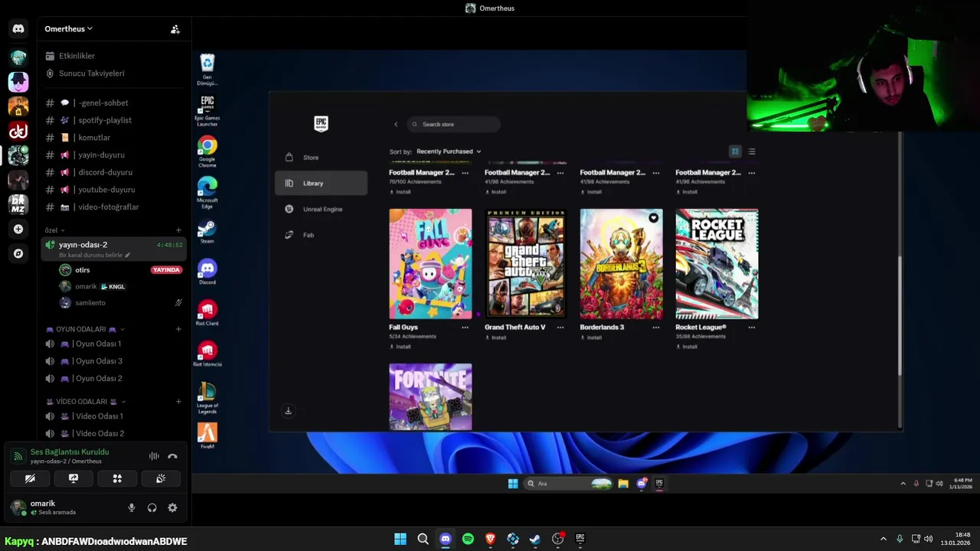The image size is (980, 551).
Task: Click the Add a Server plus icon
Action: coord(18,229)
